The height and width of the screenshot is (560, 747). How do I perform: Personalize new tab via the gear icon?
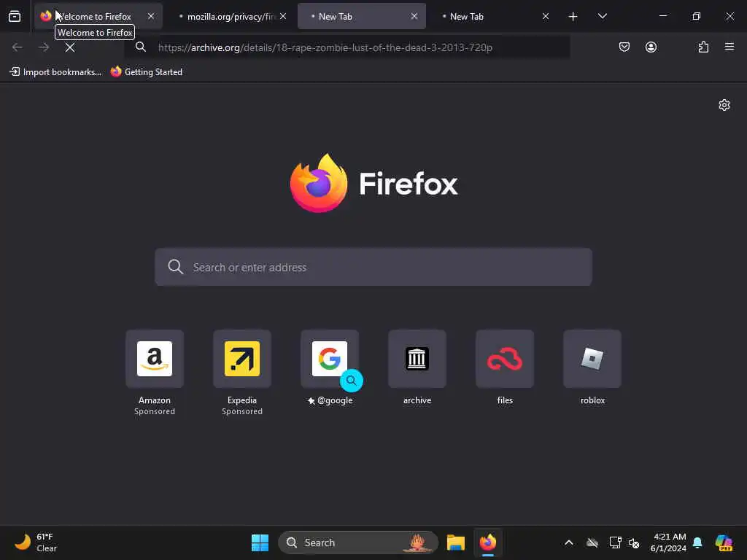click(724, 105)
